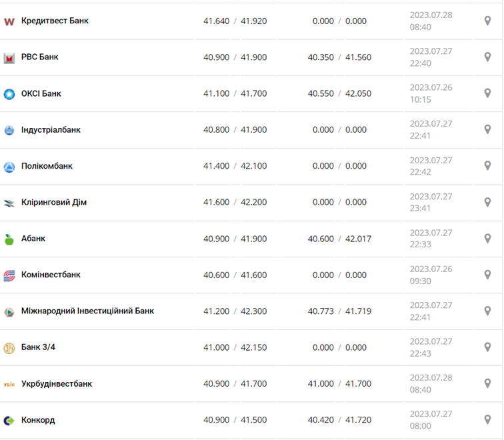Select Міжнародний Інвестиційний Банк link

pos(87,311)
